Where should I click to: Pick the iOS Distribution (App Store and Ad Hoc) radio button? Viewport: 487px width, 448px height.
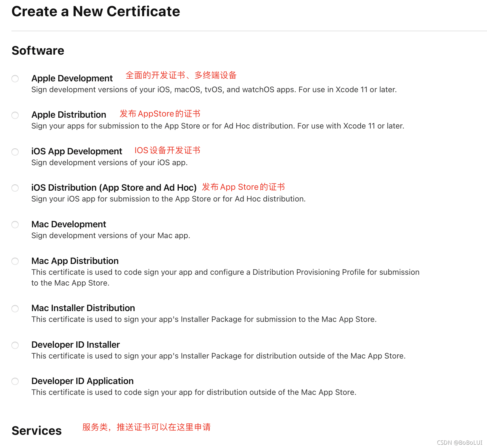pyautogui.click(x=15, y=188)
